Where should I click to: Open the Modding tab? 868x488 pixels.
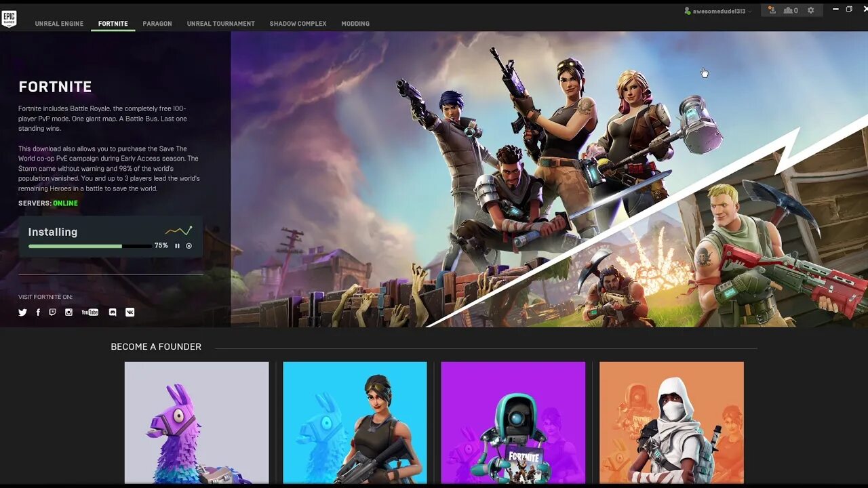355,24
